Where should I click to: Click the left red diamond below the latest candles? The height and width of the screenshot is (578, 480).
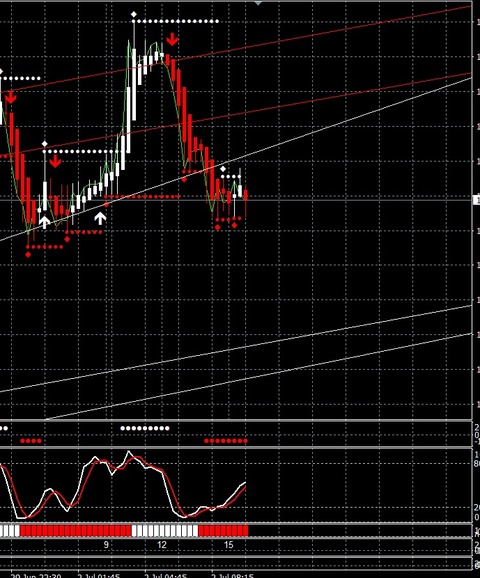pyautogui.click(x=218, y=227)
